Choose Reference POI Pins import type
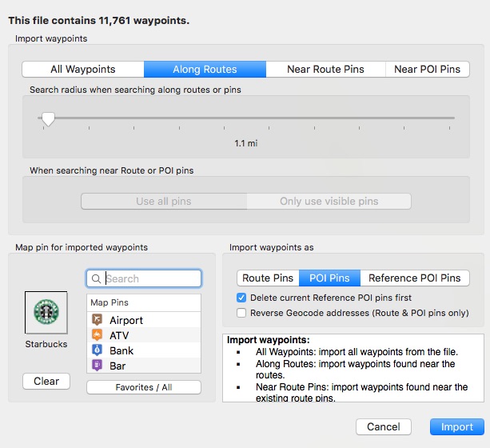The width and height of the screenshot is (490, 448). [414, 278]
